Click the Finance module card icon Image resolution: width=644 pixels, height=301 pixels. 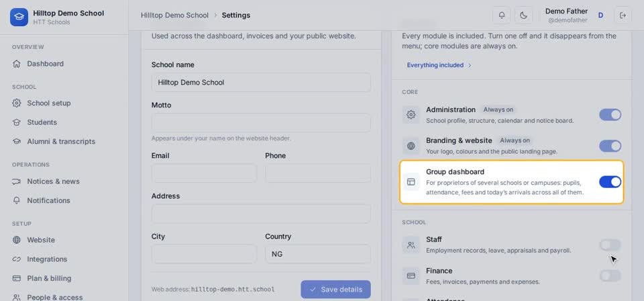[411, 276]
